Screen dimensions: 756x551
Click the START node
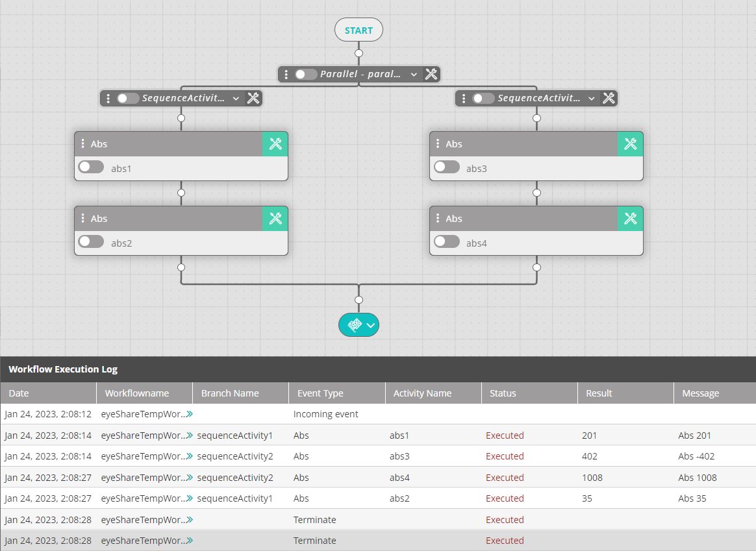[x=359, y=31]
